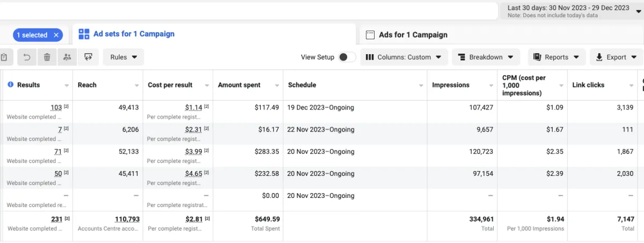Viewport: 644px width, 243px height.
Task: Open the Export menu
Action: click(x=616, y=57)
